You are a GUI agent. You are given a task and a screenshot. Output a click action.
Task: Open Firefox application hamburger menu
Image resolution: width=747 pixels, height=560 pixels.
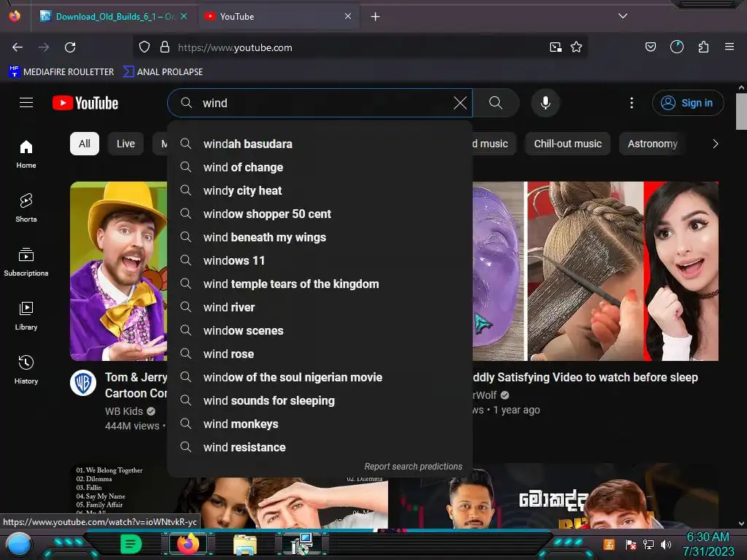[x=729, y=47]
